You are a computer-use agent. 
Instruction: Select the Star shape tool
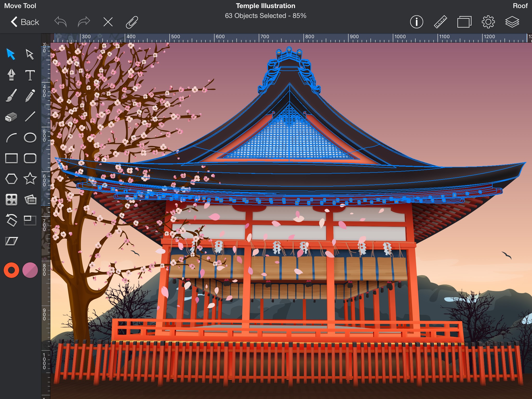point(30,179)
